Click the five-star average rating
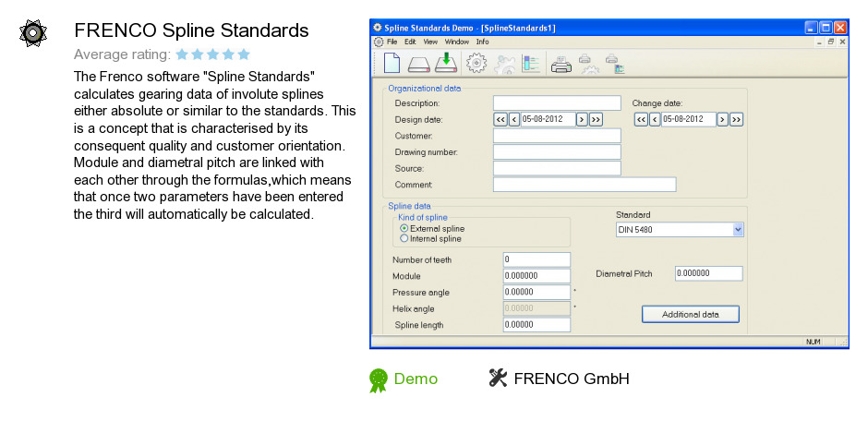The width and height of the screenshot is (868, 421). (x=212, y=54)
